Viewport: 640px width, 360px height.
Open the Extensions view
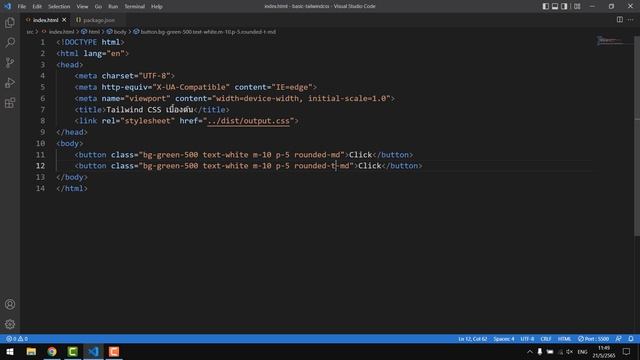(x=10, y=103)
